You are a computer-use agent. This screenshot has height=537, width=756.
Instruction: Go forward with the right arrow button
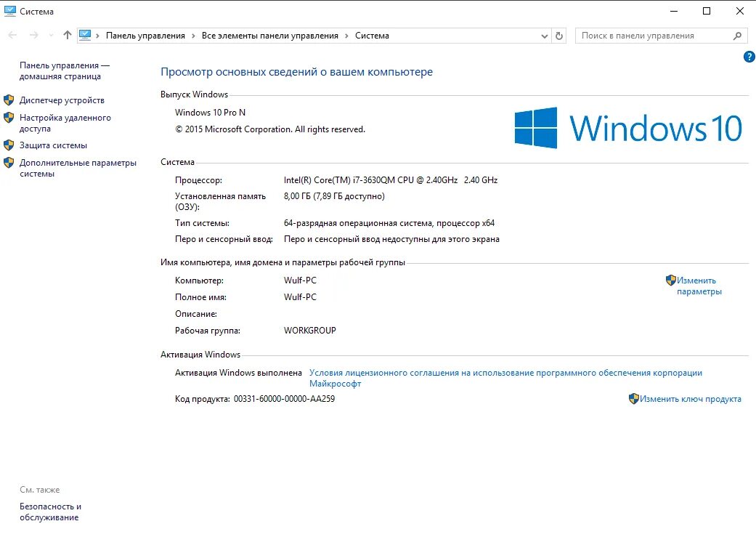(33, 35)
